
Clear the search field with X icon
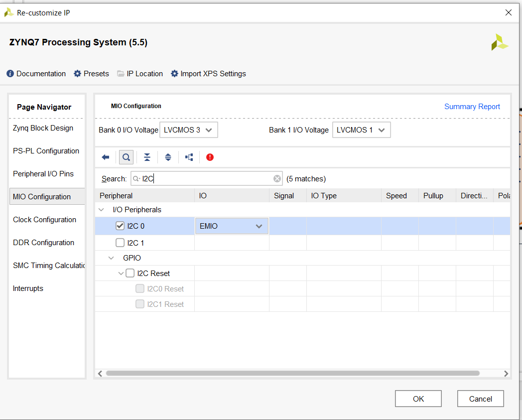point(277,179)
